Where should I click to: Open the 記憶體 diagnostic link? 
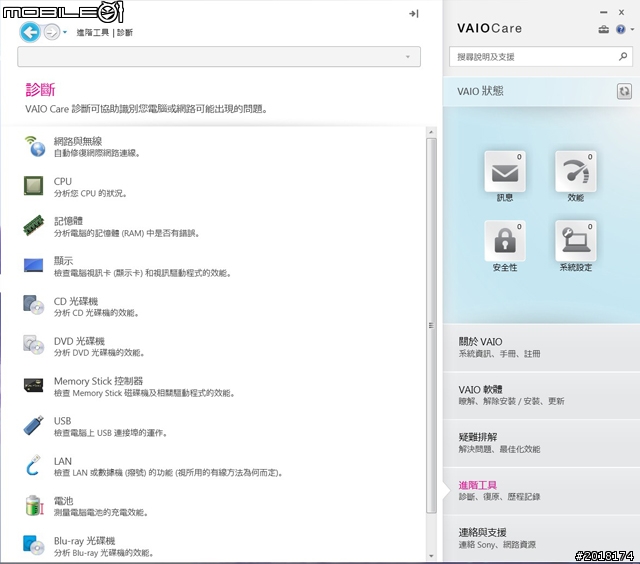click(x=68, y=221)
